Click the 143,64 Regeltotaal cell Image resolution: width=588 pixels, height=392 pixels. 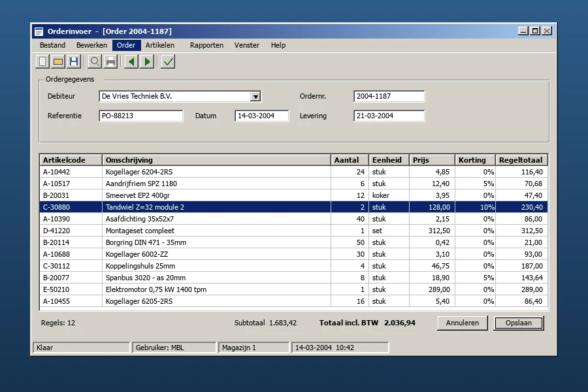tap(521, 278)
